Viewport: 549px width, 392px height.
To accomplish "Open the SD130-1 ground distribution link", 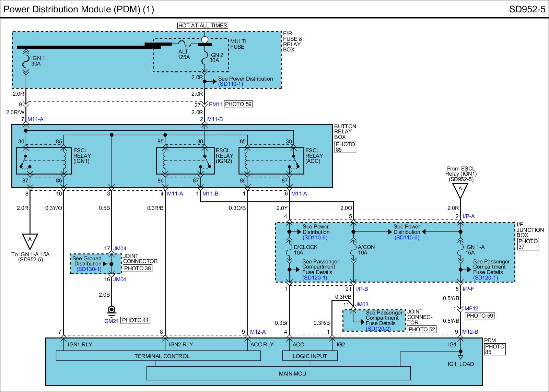I will [89, 269].
